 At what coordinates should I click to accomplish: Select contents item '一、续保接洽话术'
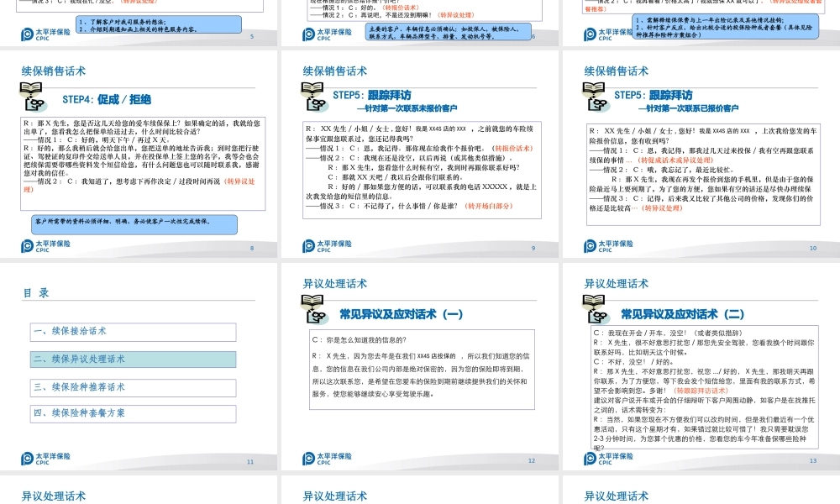[133, 332]
